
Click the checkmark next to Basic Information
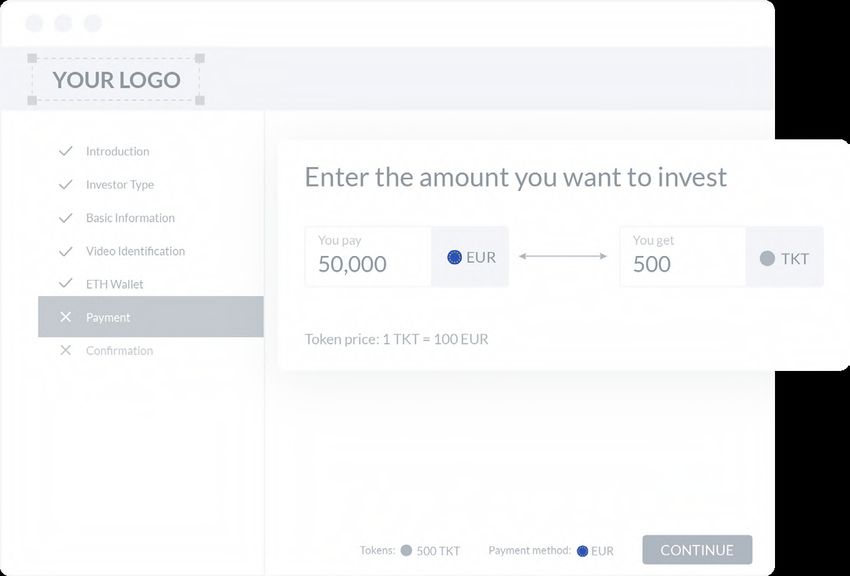[66, 218]
